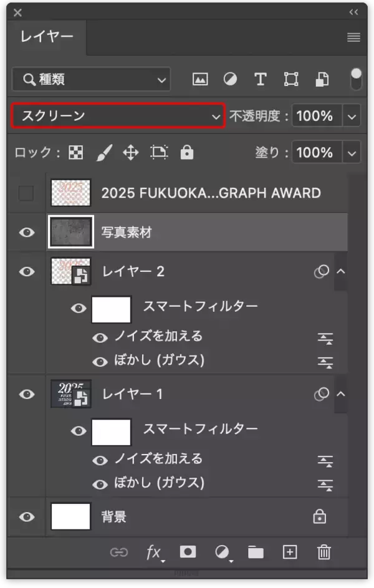Collapse the panel with double arrows
The width and height of the screenshot is (374, 588).
pos(353,12)
